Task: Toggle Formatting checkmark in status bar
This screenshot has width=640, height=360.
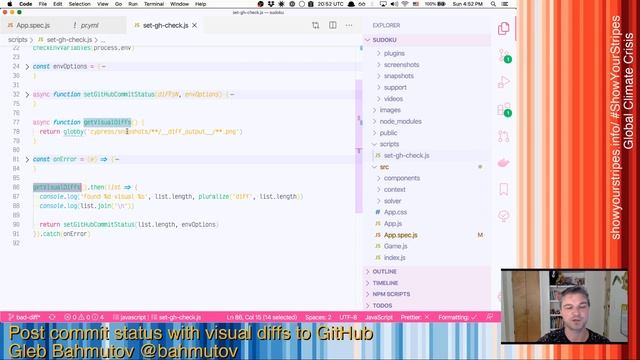Action: click(x=457, y=317)
